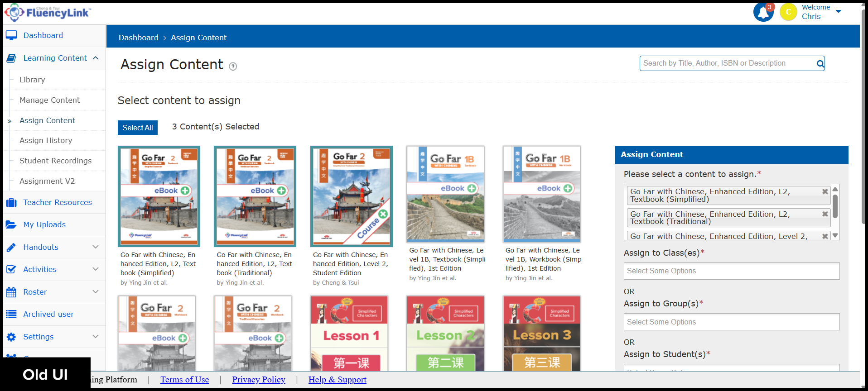Go to Dashboard in the sidebar
Screen dimensions: 868x391
pos(43,35)
